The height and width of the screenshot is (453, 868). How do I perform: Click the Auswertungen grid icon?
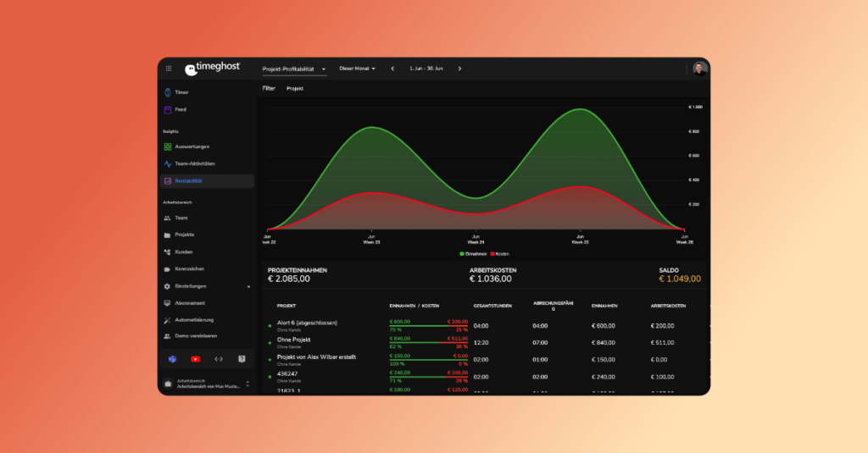[x=168, y=146]
